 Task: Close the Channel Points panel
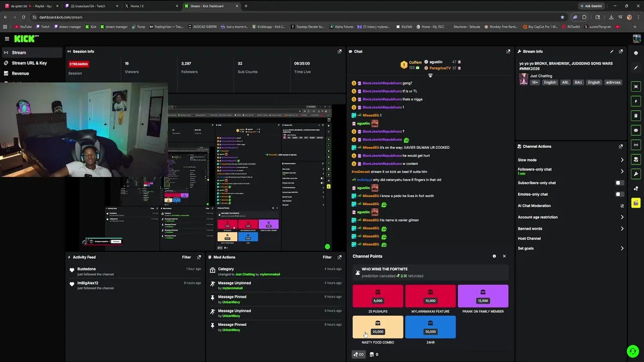[504, 256]
